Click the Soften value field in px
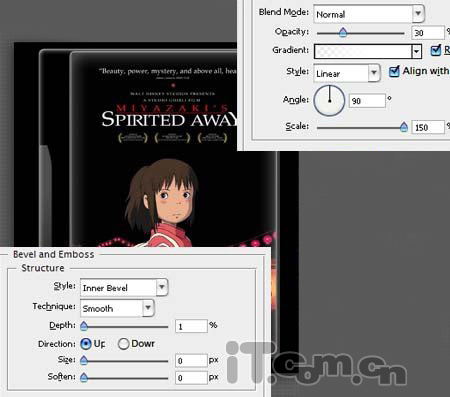Screen dimensions: 450x397 click(191, 378)
